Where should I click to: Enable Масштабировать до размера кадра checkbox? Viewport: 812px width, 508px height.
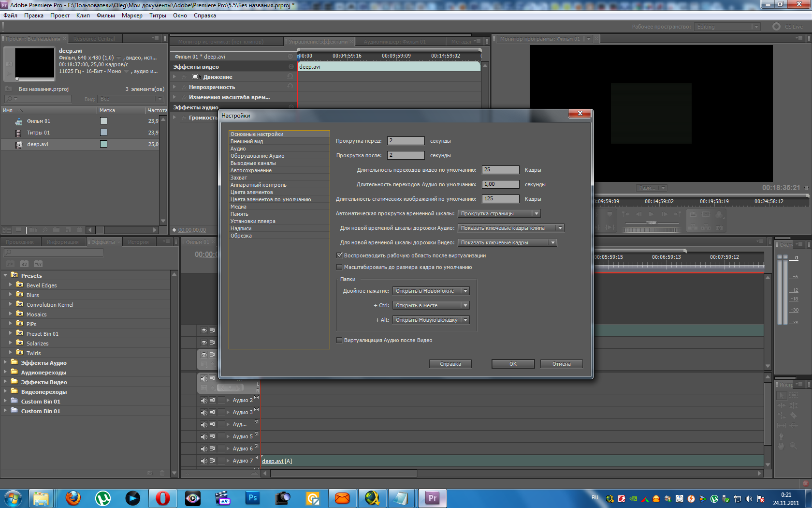click(x=339, y=267)
